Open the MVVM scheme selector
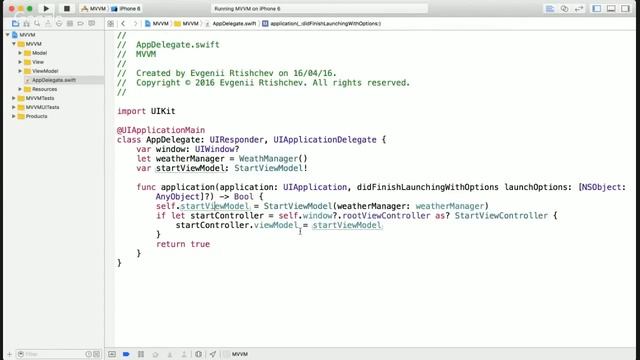Viewport: 640px width, 360px height. (x=93, y=9)
